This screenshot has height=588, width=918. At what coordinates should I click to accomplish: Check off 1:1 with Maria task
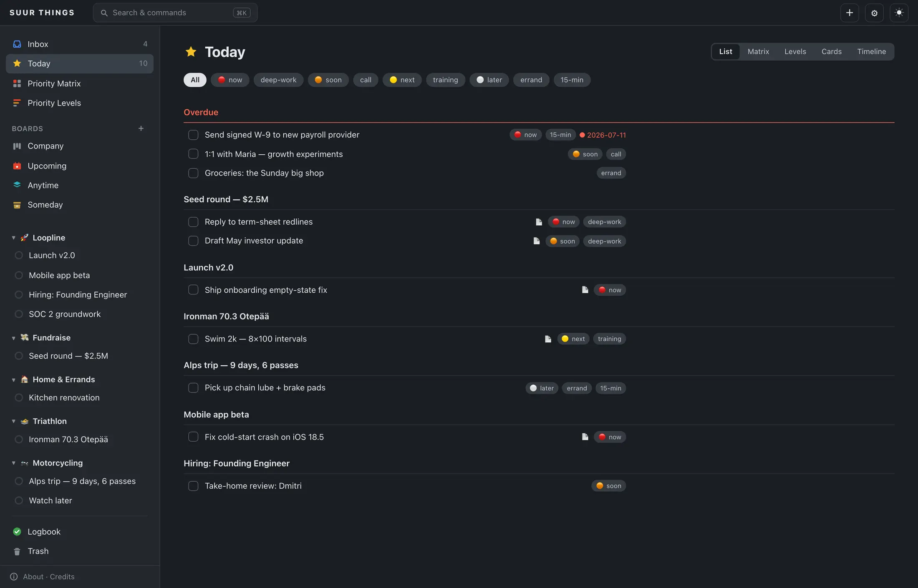(x=193, y=154)
